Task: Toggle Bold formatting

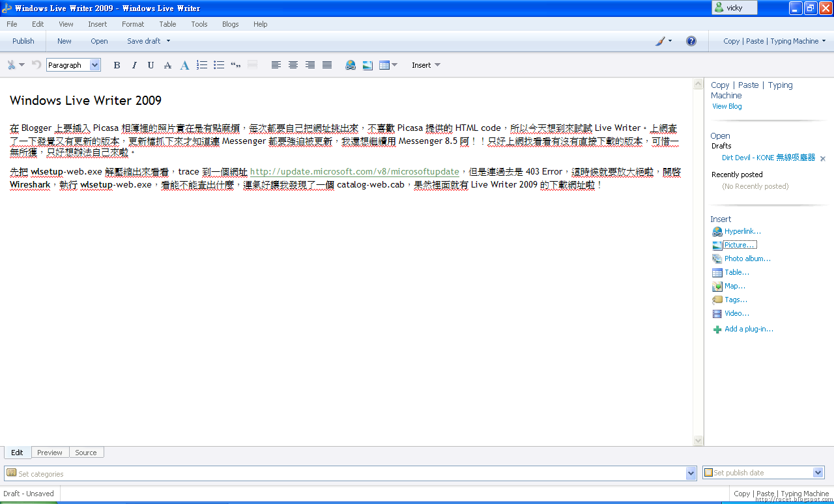Action: click(117, 65)
